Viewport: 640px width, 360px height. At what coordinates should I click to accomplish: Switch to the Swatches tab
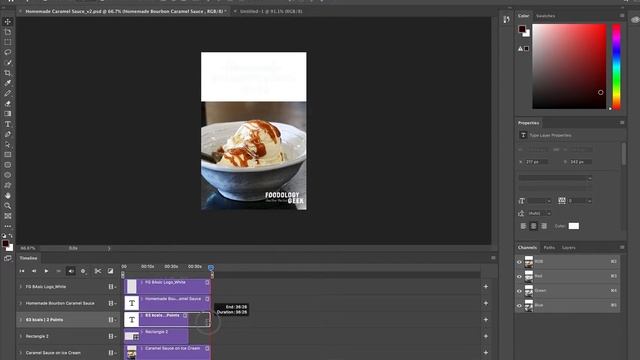545,16
